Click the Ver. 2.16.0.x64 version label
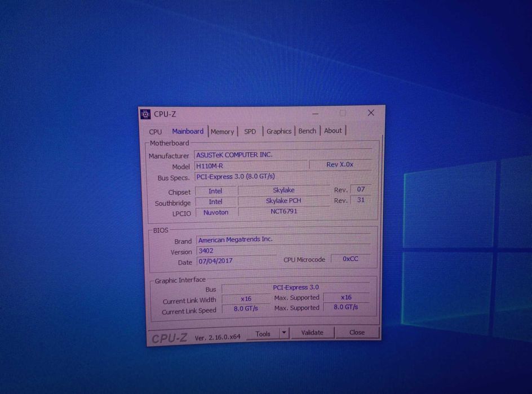532x394 pixels. 218,337
